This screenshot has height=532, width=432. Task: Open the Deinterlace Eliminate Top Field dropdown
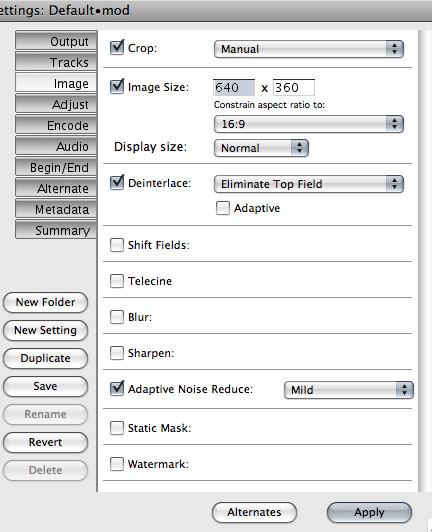coord(309,184)
